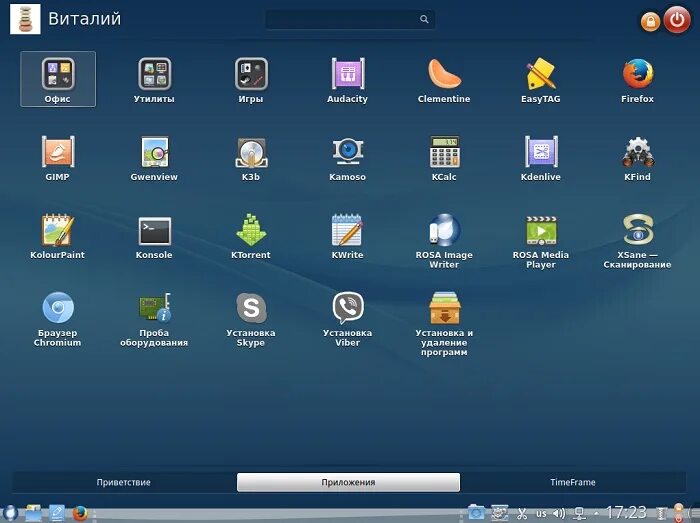700x523 pixels.
Task: Click the search magnifier icon
Action: coord(424,19)
